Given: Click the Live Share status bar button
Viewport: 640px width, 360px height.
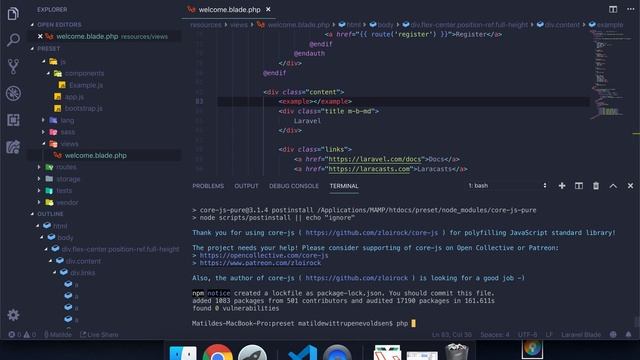Looking at the screenshot, I should pos(99,335).
